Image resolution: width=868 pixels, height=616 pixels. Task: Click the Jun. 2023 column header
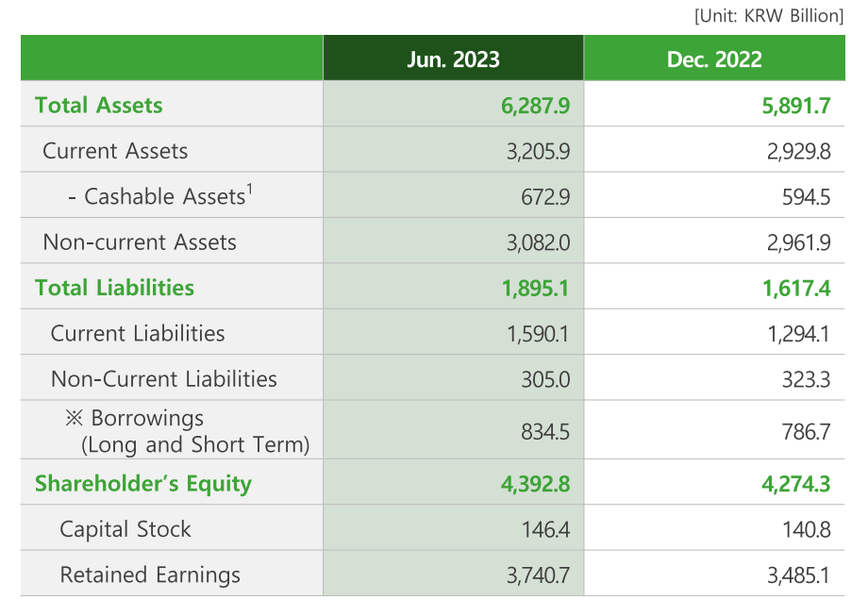[453, 59]
